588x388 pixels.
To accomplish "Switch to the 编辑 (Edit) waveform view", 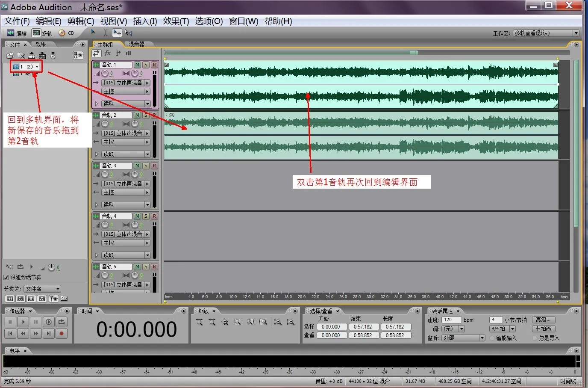I will point(17,33).
